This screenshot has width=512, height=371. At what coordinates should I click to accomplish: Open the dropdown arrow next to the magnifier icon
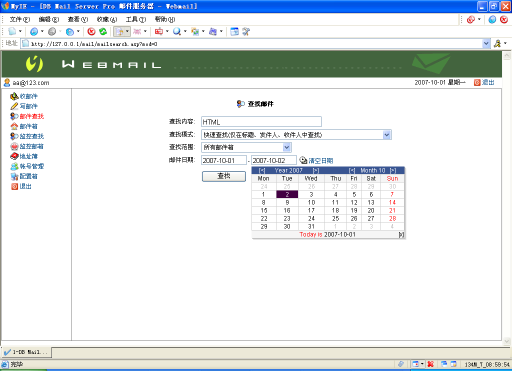point(185,31)
